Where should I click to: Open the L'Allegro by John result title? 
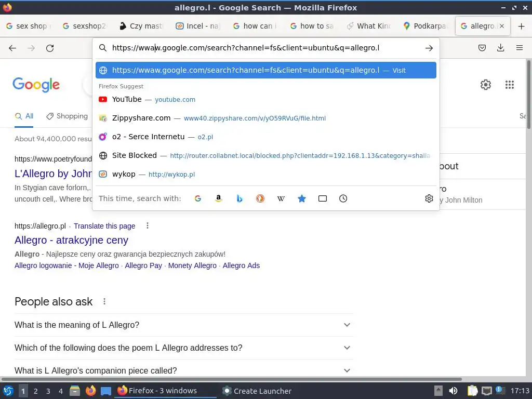[x=54, y=174]
